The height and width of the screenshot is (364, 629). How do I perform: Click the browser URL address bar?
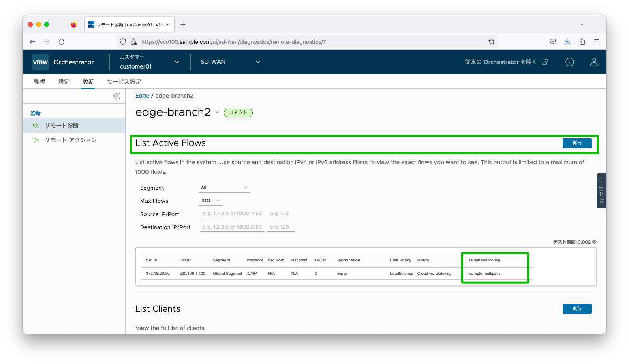tap(307, 41)
